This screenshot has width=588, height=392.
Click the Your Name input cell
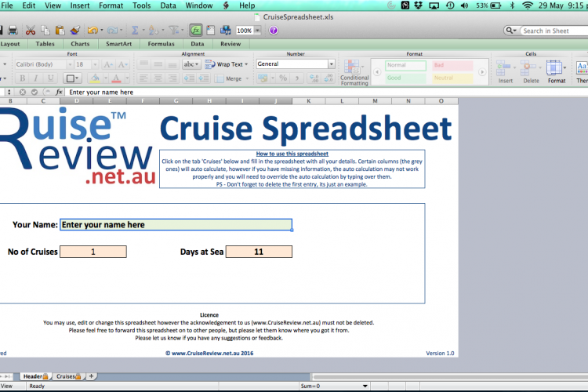coord(176,225)
